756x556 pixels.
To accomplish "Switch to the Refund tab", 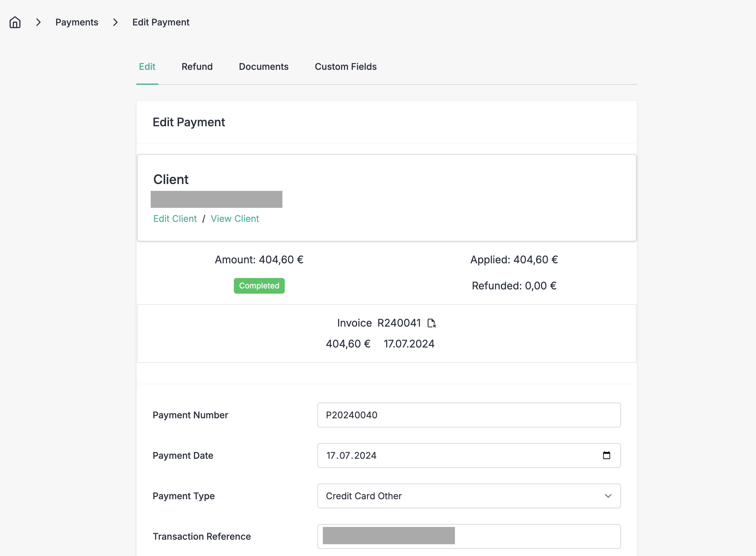I will pyautogui.click(x=197, y=67).
